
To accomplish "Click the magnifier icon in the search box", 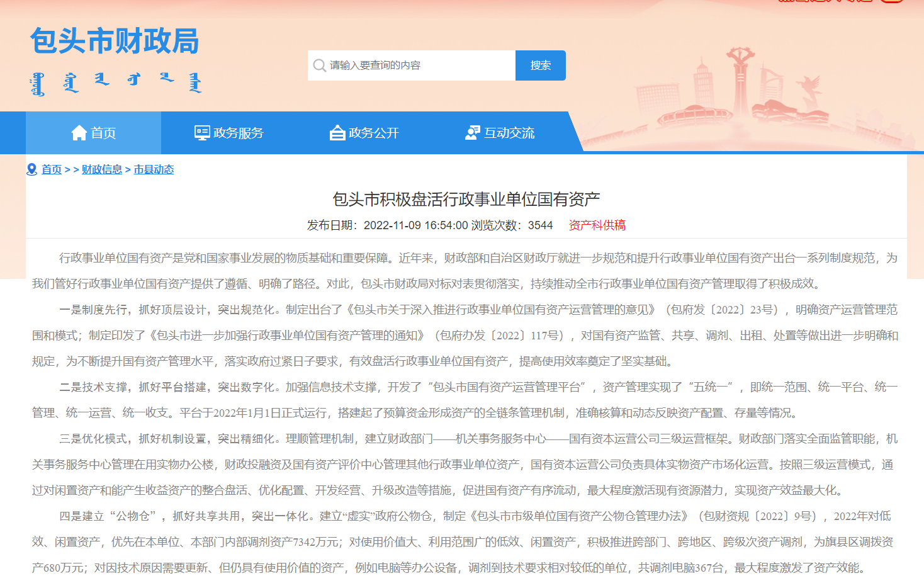I will [320, 65].
